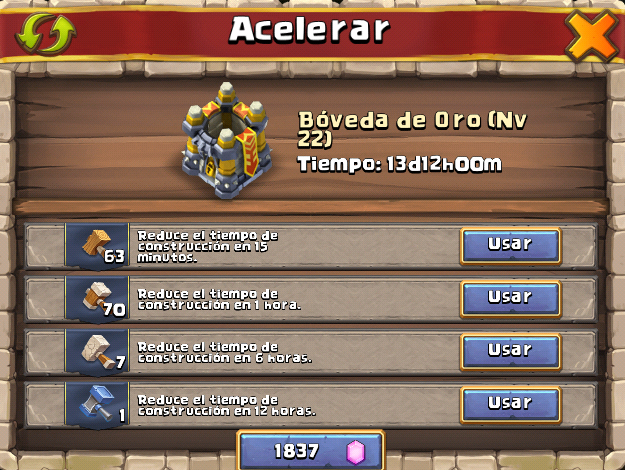This screenshot has width=625, height=470.
Task: Click the 12 horas reduction description text
Action: coord(226,405)
